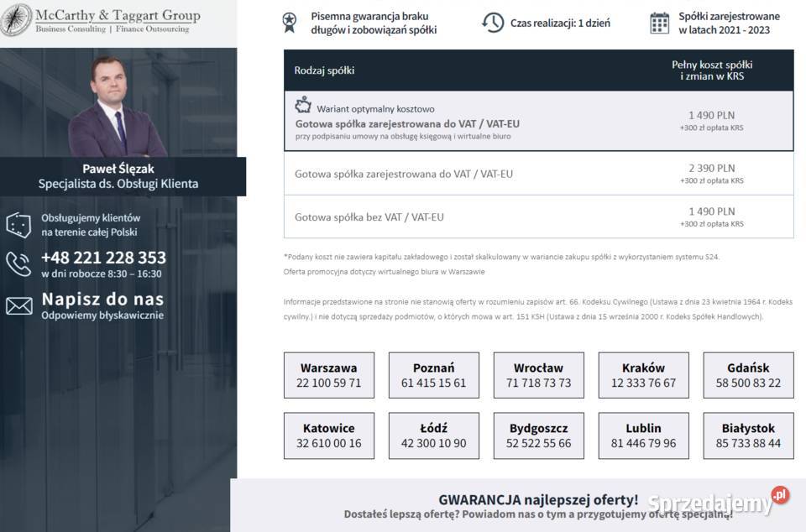Select the Lublin contact button

click(643, 436)
